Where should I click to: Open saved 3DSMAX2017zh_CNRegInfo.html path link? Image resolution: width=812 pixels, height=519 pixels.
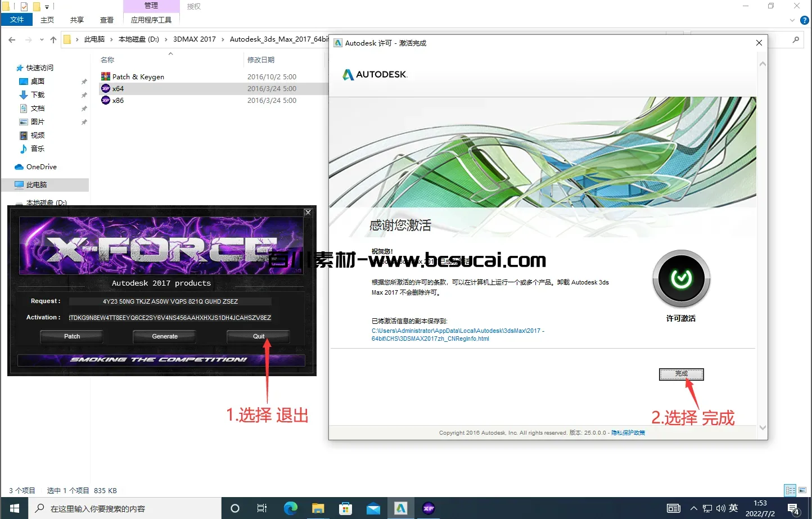[458, 335]
